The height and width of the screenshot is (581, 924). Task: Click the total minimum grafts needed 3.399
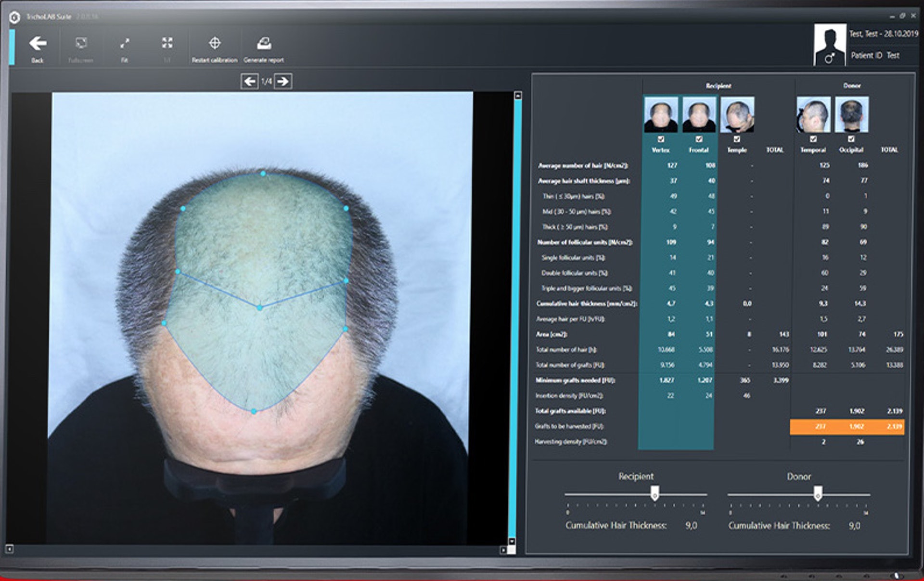click(781, 380)
